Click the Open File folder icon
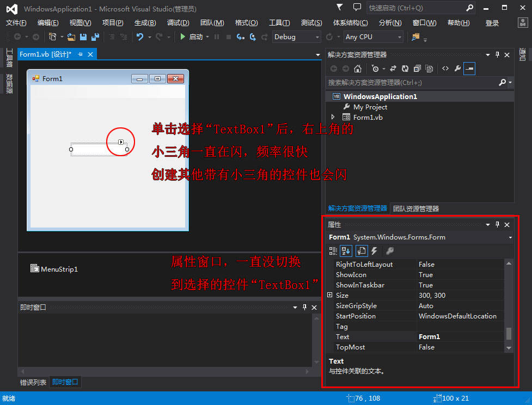This screenshot has width=532, height=405. [x=71, y=36]
